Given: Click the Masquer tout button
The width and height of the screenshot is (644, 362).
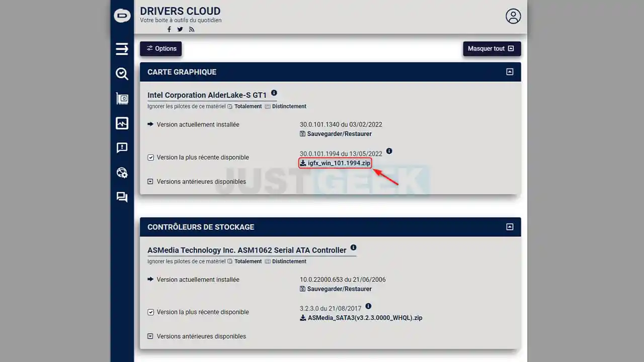Looking at the screenshot, I should [492, 49].
